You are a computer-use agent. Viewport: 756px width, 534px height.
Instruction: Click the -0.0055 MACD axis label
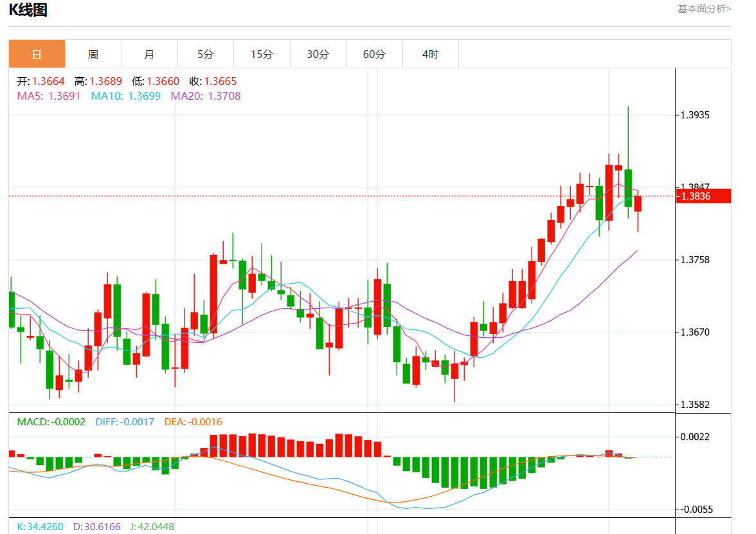(696, 510)
